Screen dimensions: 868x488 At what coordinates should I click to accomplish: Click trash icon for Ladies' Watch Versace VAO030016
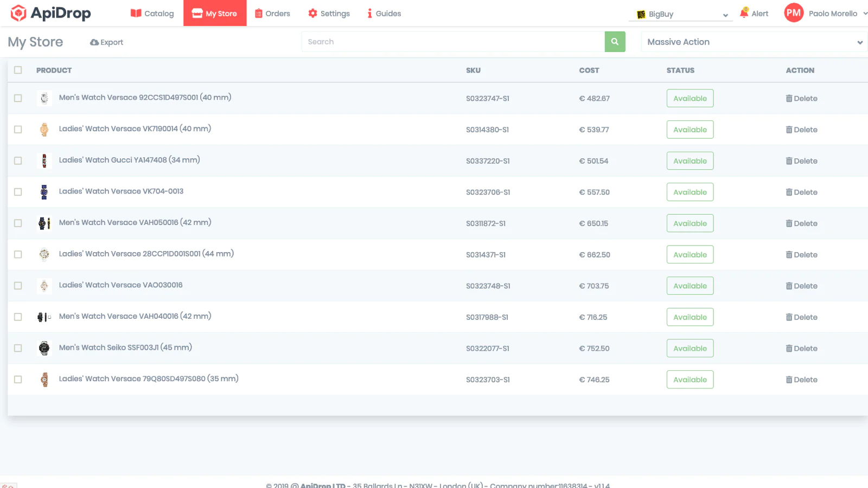(789, 286)
